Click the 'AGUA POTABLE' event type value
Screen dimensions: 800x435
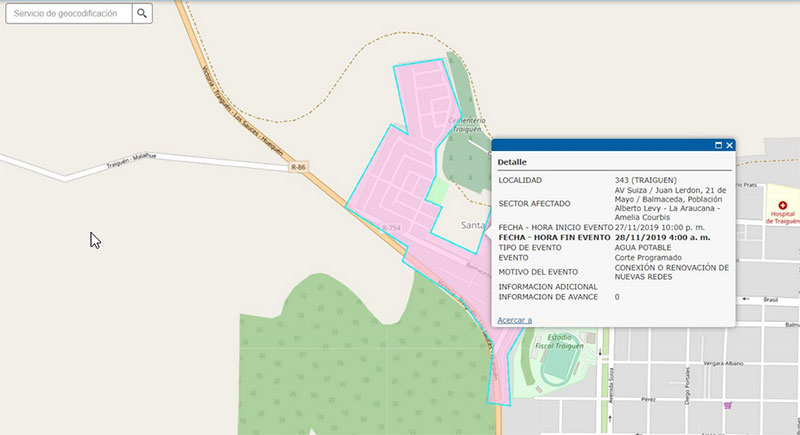[x=646, y=247]
